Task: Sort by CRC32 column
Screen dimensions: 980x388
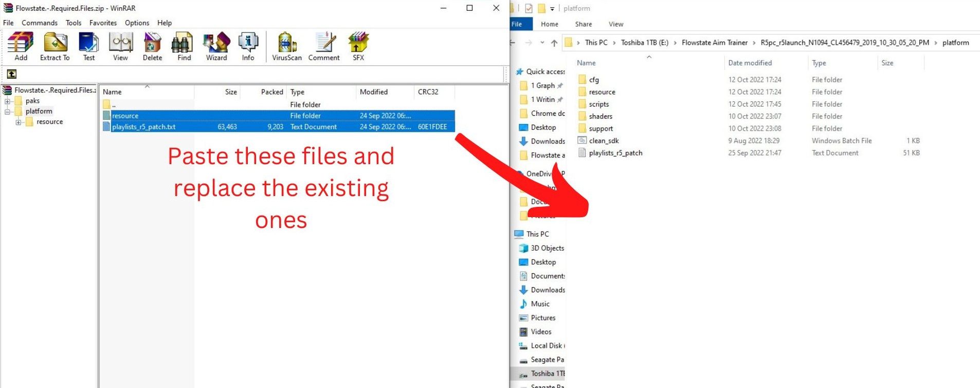Action: (434, 92)
